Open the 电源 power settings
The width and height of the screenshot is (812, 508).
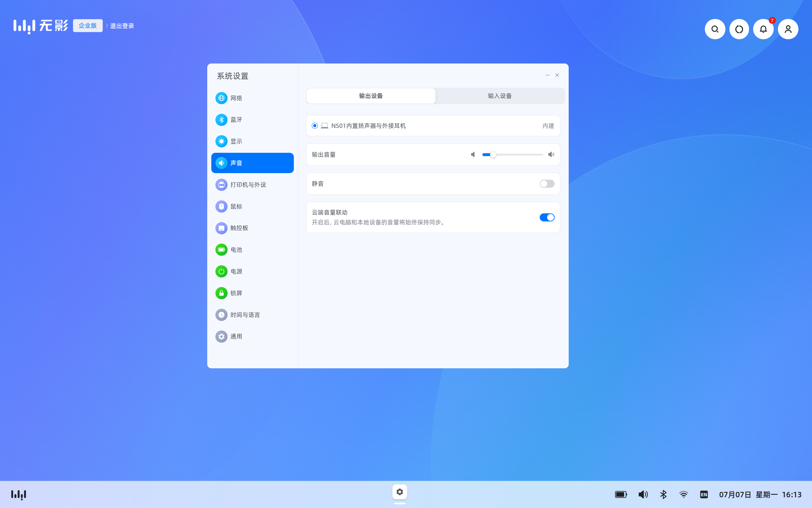click(x=252, y=271)
